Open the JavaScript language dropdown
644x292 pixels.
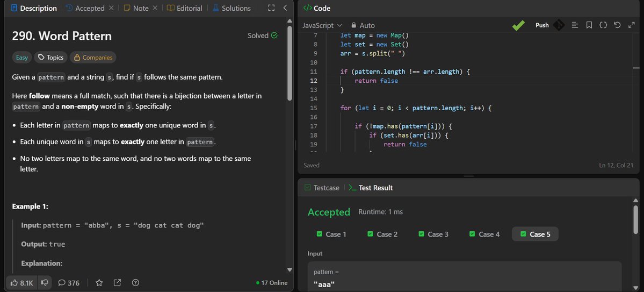point(322,25)
